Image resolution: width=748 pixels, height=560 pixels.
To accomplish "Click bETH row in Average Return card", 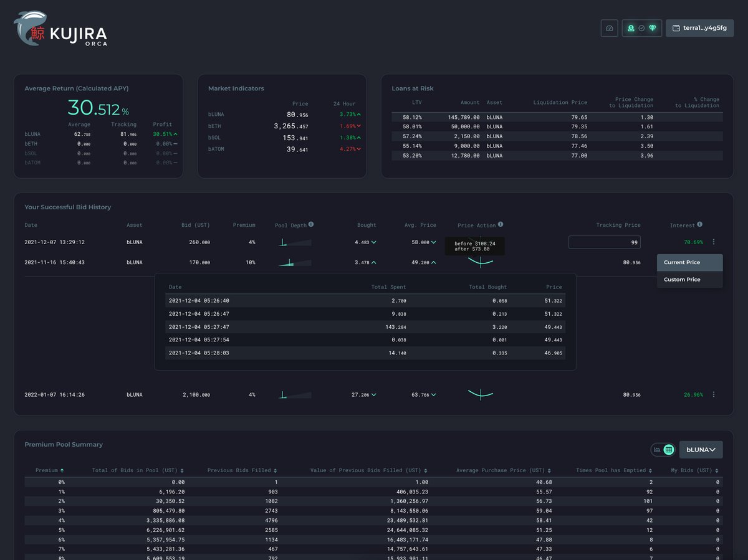I will click(x=101, y=143).
